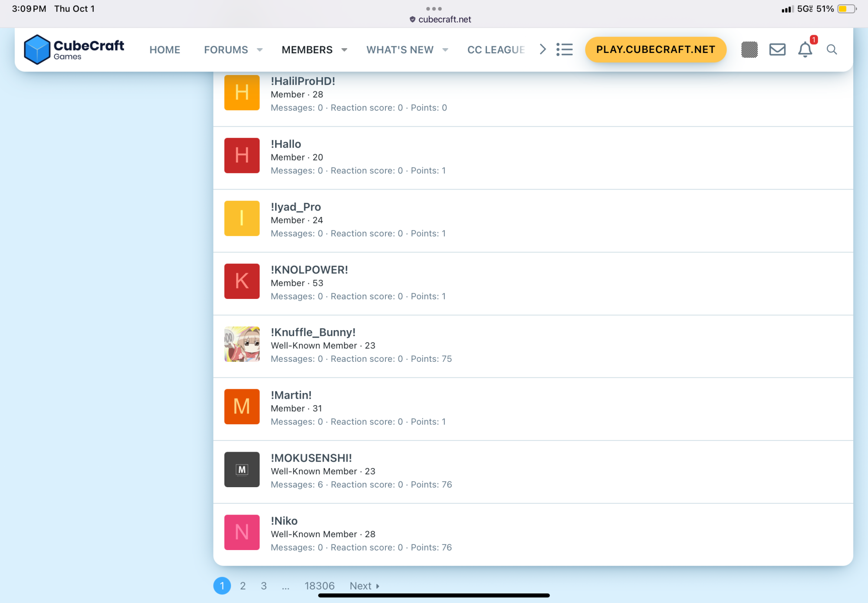The height and width of the screenshot is (603, 868).
Task: Open the list menu icon in navbar
Action: pos(565,49)
